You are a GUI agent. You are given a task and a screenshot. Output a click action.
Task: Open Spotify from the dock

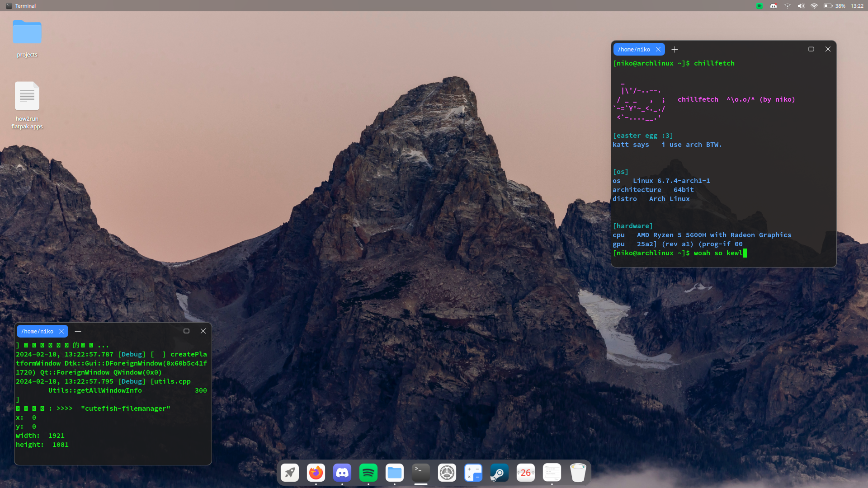click(368, 473)
